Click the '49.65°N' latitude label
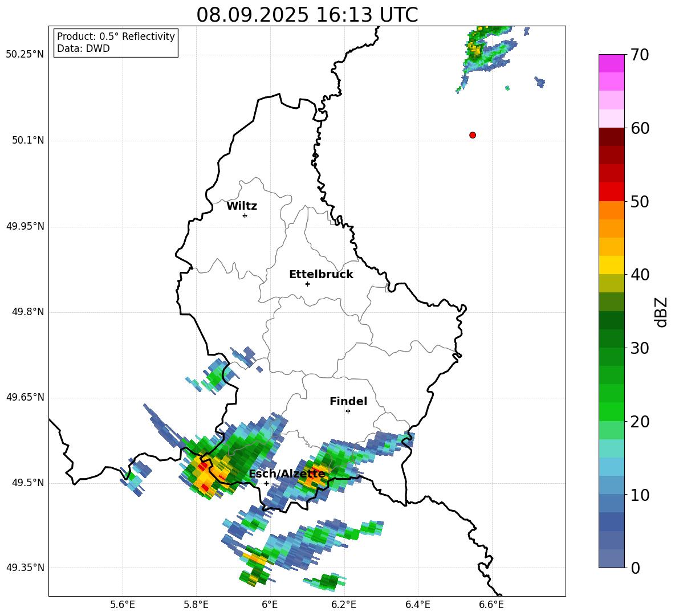The height and width of the screenshot is (616, 675). pos(25,397)
